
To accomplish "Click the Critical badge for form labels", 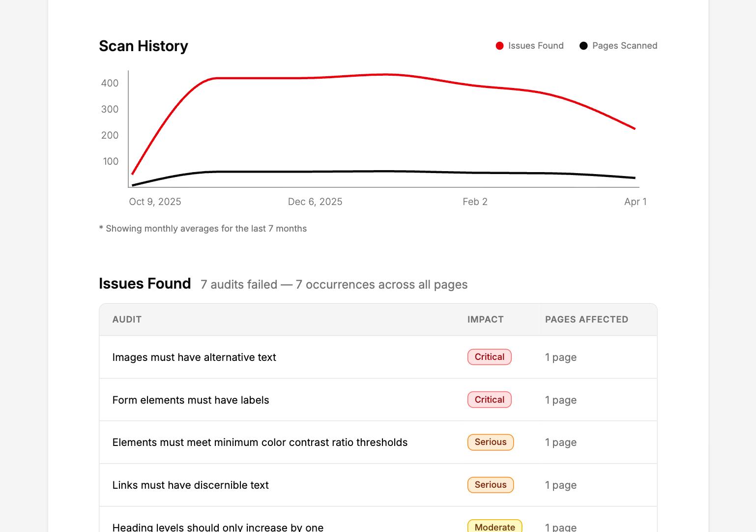I will [490, 400].
